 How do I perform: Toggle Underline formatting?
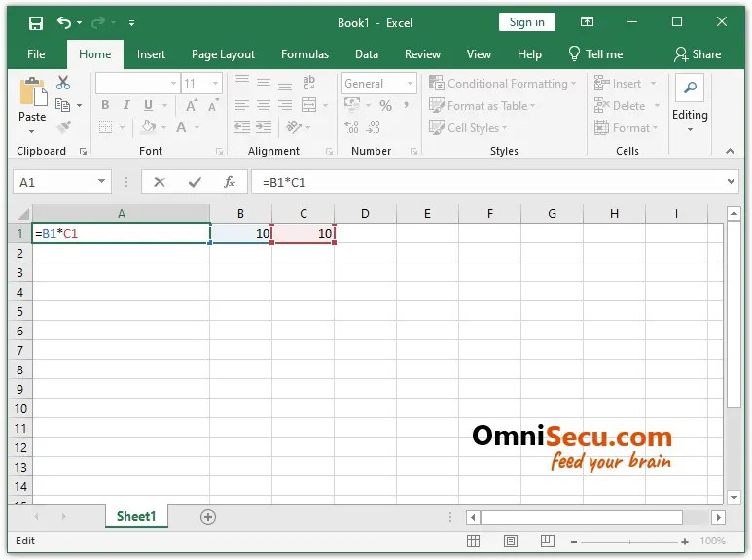[x=148, y=105]
